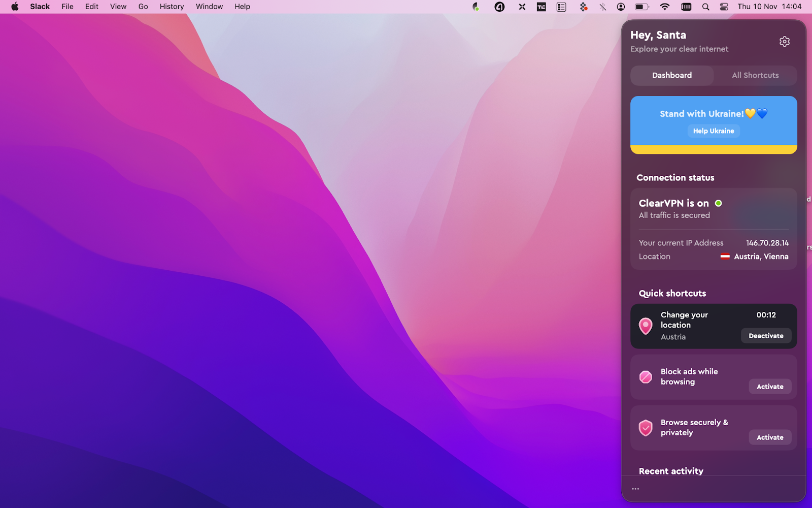
Task: Click the ClearVPN menu bar icon with green dot
Action: pyautogui.click(x=476, y=7)
